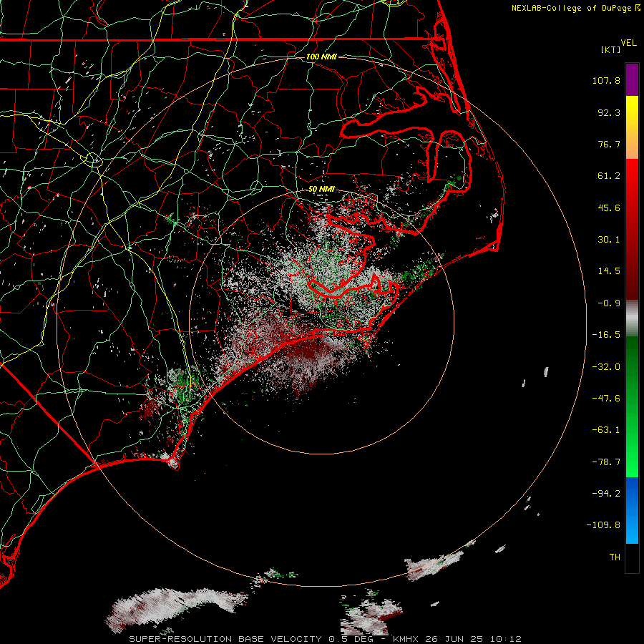Click the yellow-orange segment of velocity color bar
Screen dimensions: 644x644
click(632, 127)
